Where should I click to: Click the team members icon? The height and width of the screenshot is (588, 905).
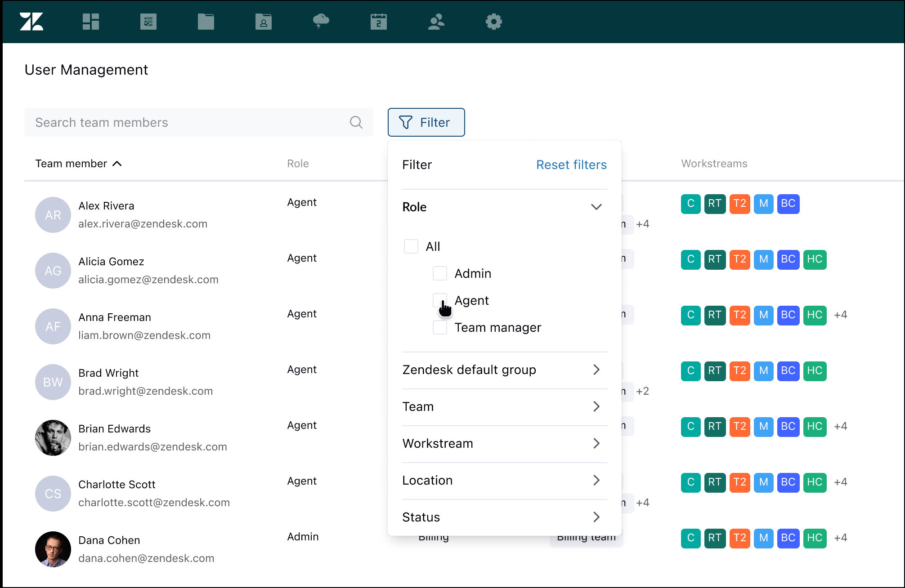click(x=435, y=21)
